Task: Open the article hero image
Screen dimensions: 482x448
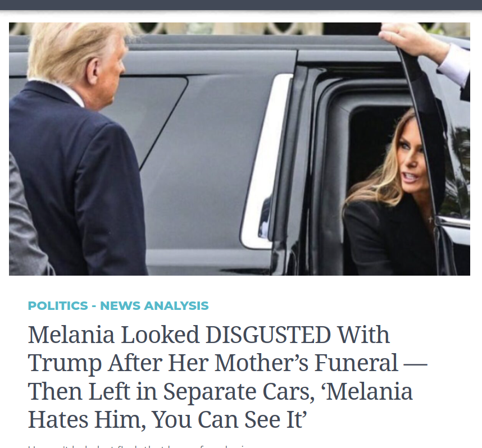Action: [239, 149]
